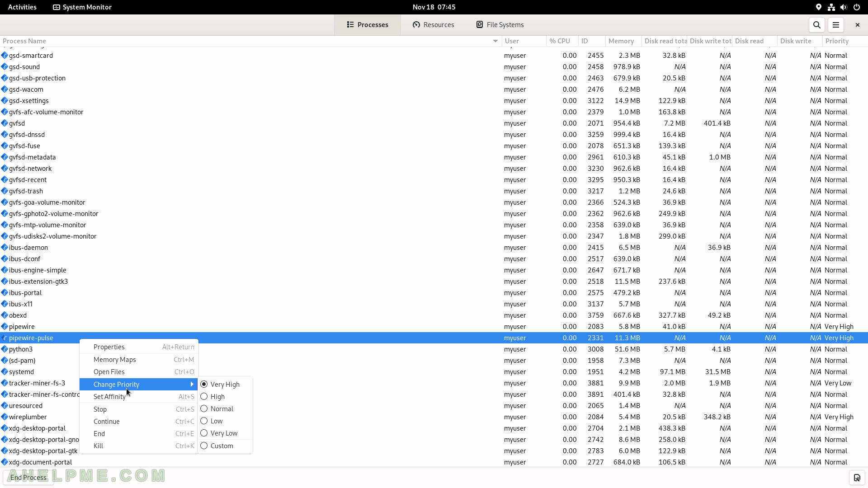Click the ibus-x11 process icon

tap(5, 304)
